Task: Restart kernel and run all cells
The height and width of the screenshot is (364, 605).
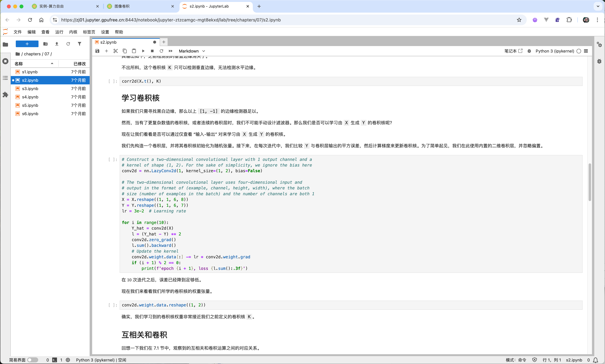Action: 170,51
